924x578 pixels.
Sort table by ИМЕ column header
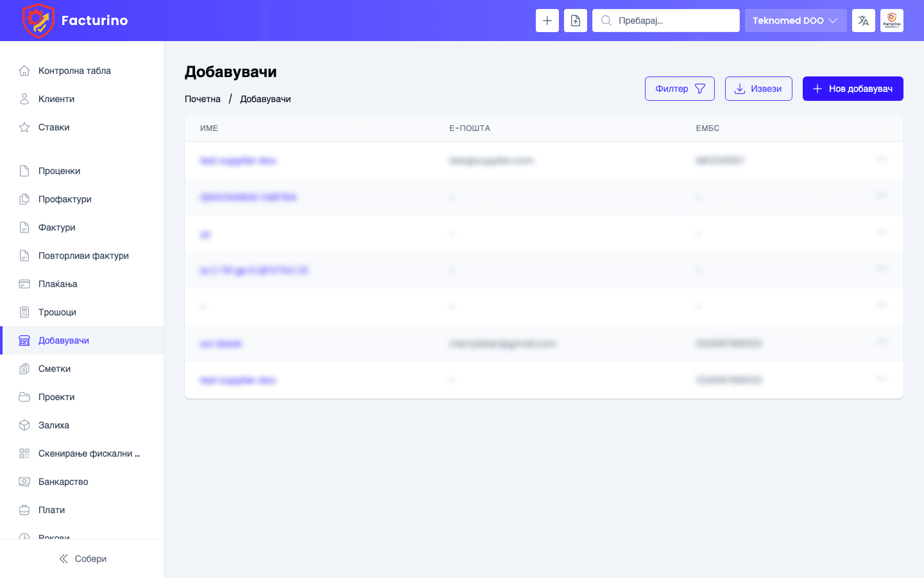pyautogui.click(x=209, y=128)
